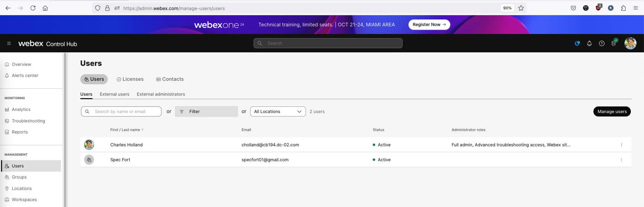Open the notifications bell icon
The width and height of the screenshot is (644, 207).
tap(589, 43)
